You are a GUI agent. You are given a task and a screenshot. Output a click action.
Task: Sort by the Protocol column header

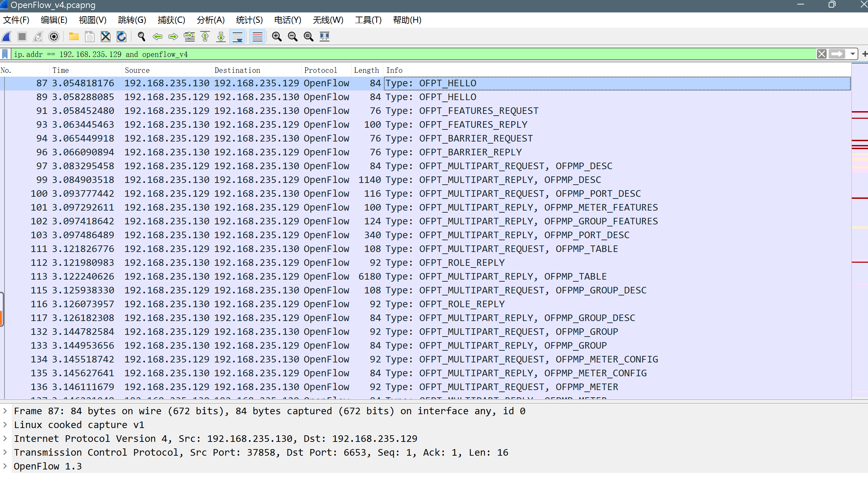point(326,70)
